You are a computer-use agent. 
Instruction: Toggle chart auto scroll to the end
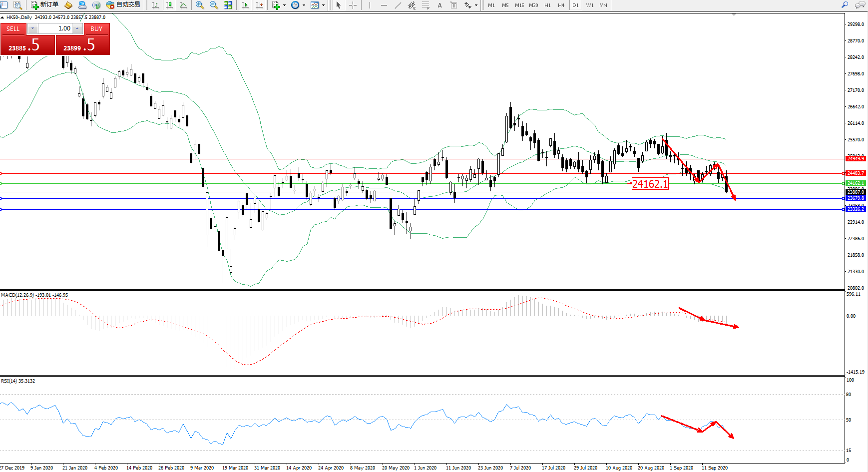click(245, 5)
